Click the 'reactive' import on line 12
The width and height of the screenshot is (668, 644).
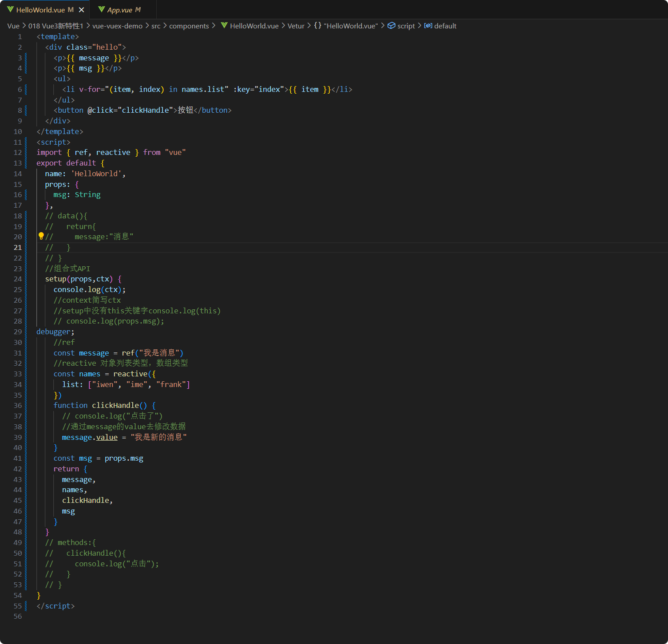[x=113, y=153]
